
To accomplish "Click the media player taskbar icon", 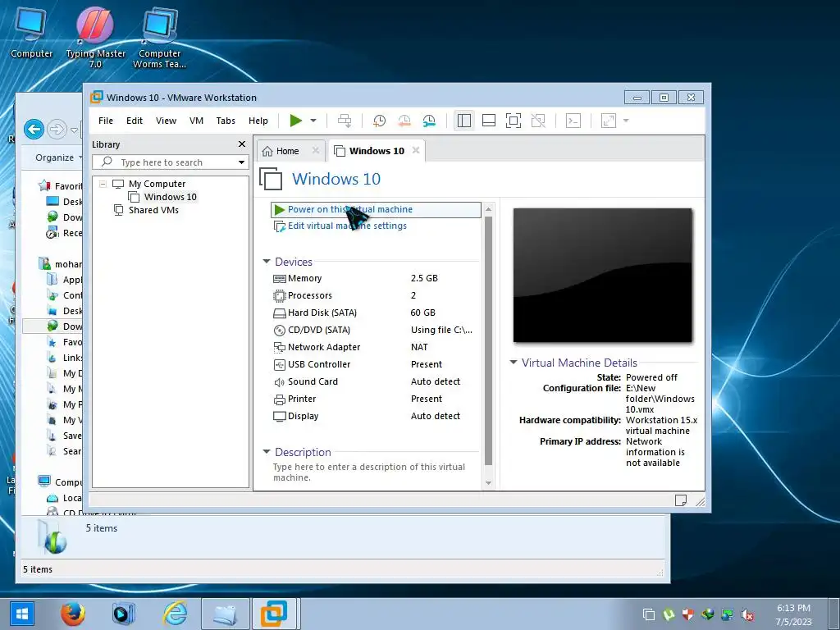I will pos(123,614).
